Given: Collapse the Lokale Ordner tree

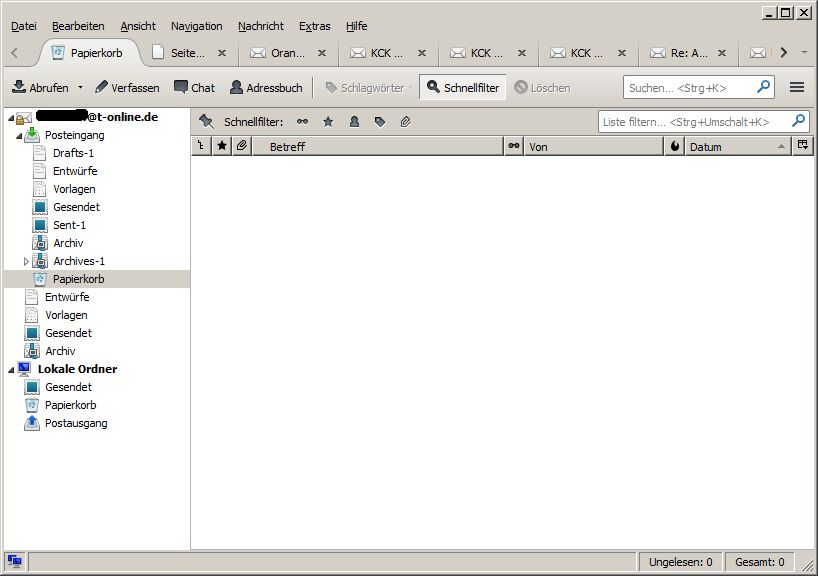Looking at the screenshot, I should click(11, 370).
